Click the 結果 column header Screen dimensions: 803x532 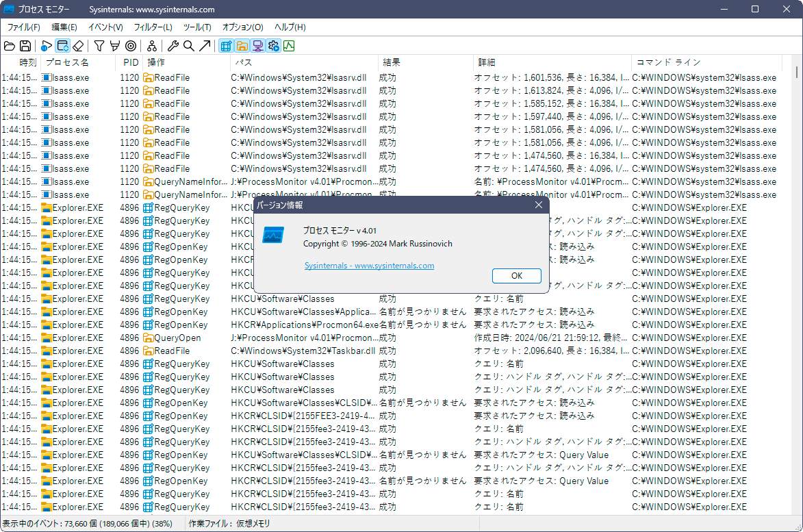click(x=426, y=62)
